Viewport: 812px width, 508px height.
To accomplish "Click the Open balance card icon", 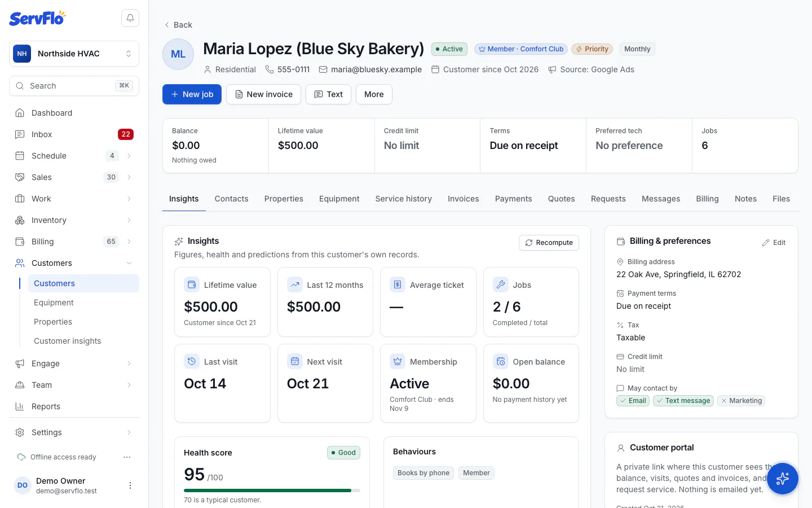I will coord(501,361).
